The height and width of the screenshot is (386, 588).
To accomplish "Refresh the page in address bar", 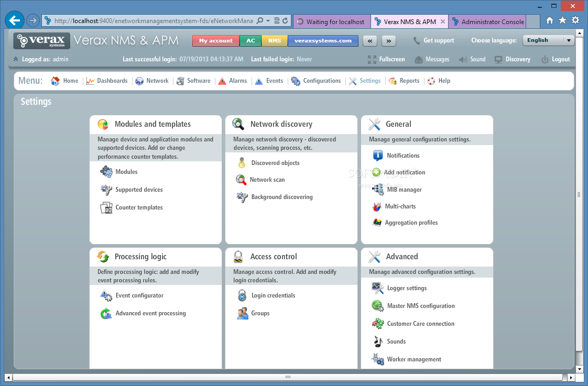I will tap(285, 21).
